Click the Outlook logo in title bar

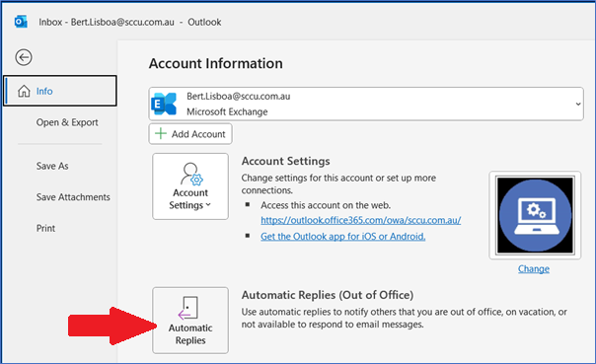(x=21, y=22)
